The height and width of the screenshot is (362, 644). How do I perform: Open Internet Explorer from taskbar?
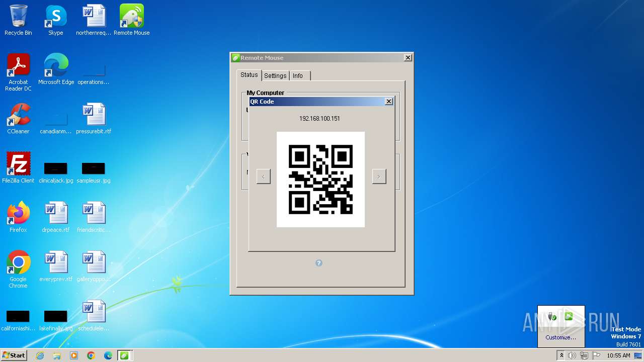click(40, 355)
